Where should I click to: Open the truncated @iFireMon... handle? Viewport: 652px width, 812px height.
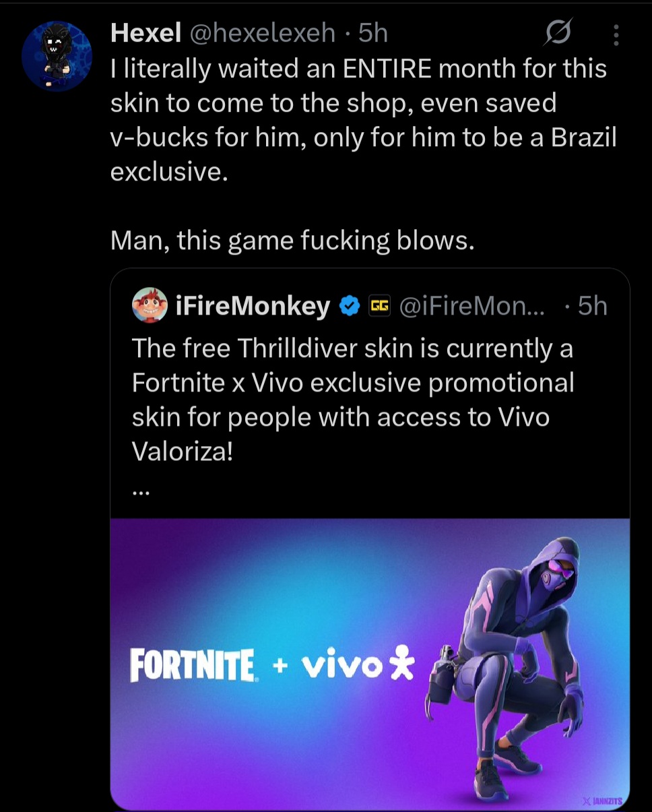[x=474, y=307]
